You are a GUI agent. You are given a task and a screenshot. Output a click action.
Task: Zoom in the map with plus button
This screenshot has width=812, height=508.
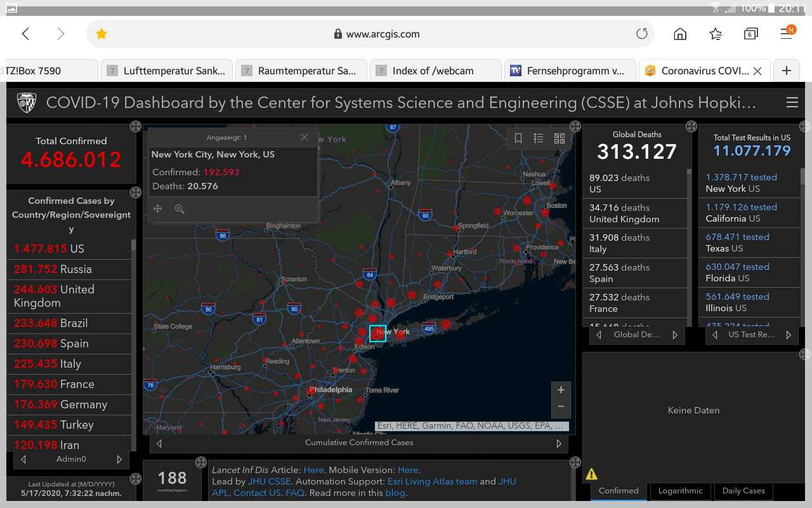point(561,390)
